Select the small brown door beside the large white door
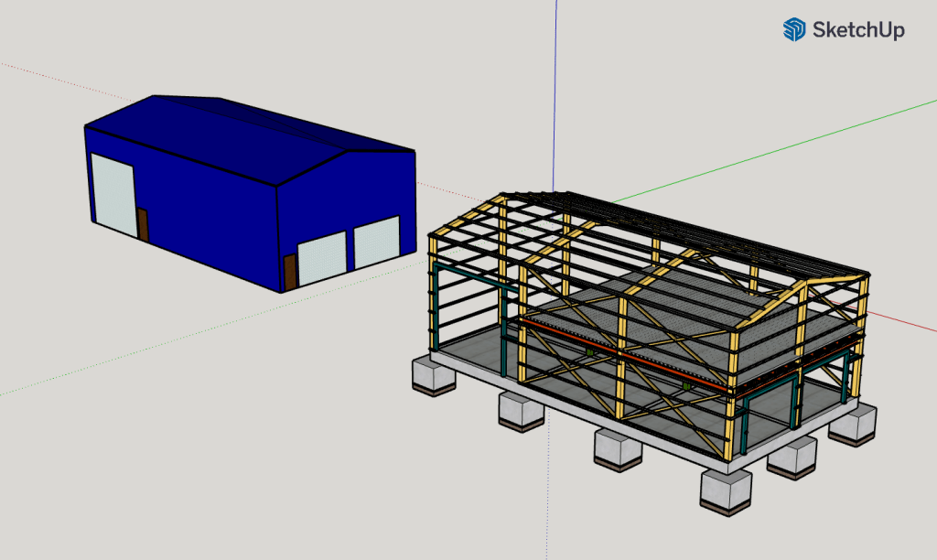The width and height of the screenshot is (937, 560). (x=143, y=225)
